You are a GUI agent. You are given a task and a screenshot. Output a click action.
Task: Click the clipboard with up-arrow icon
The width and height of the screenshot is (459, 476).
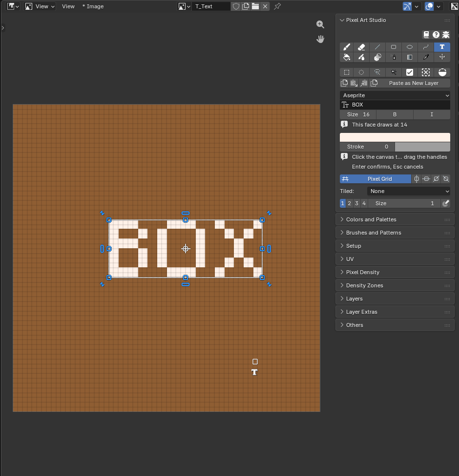(364, 83)
